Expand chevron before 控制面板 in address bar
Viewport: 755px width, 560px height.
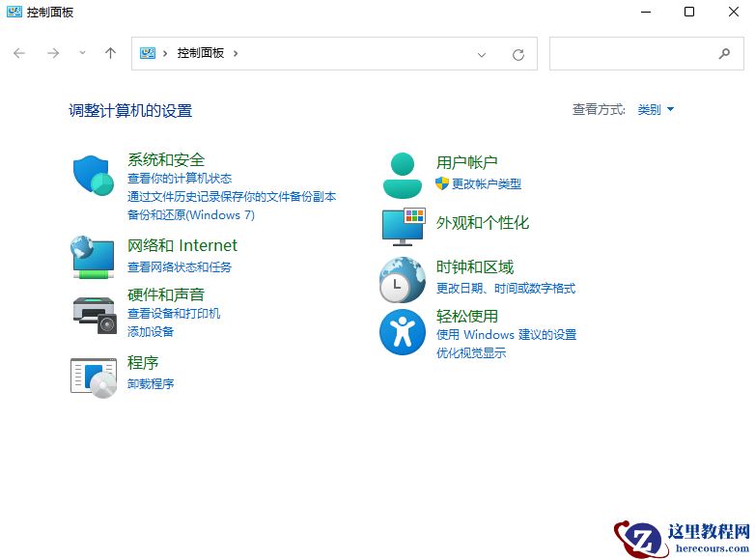tap(165, 53)
